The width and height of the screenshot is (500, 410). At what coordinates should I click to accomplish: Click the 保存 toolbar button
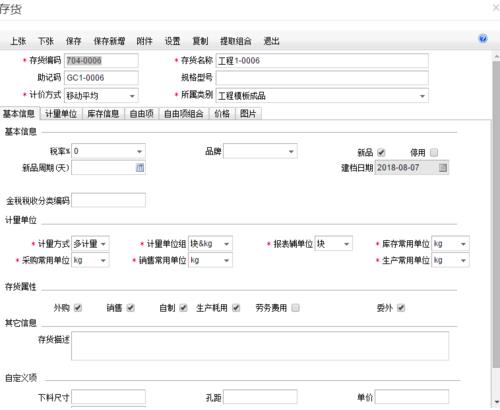click(x=73, y=41)
